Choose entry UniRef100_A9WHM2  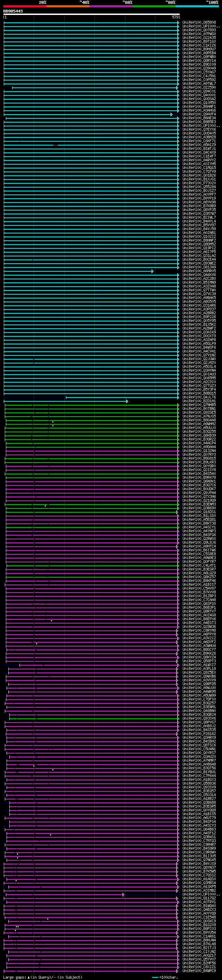click(x=199, y=424)
